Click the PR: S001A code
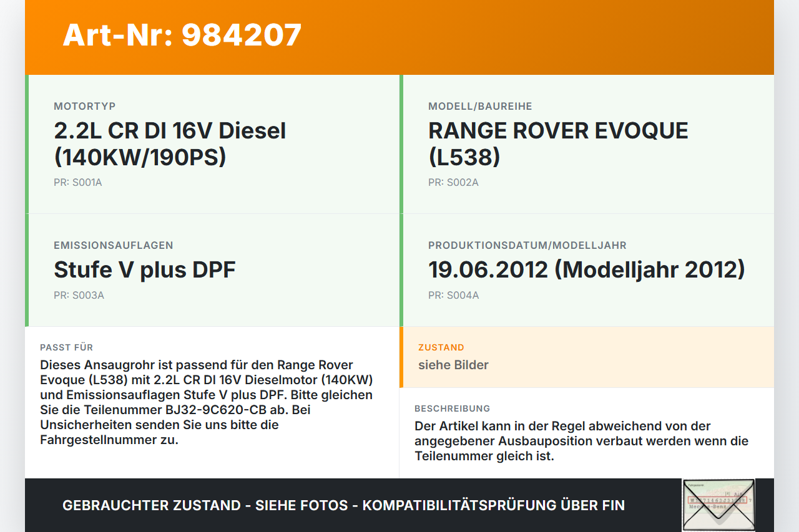799x532 pixels. point(77,183)
